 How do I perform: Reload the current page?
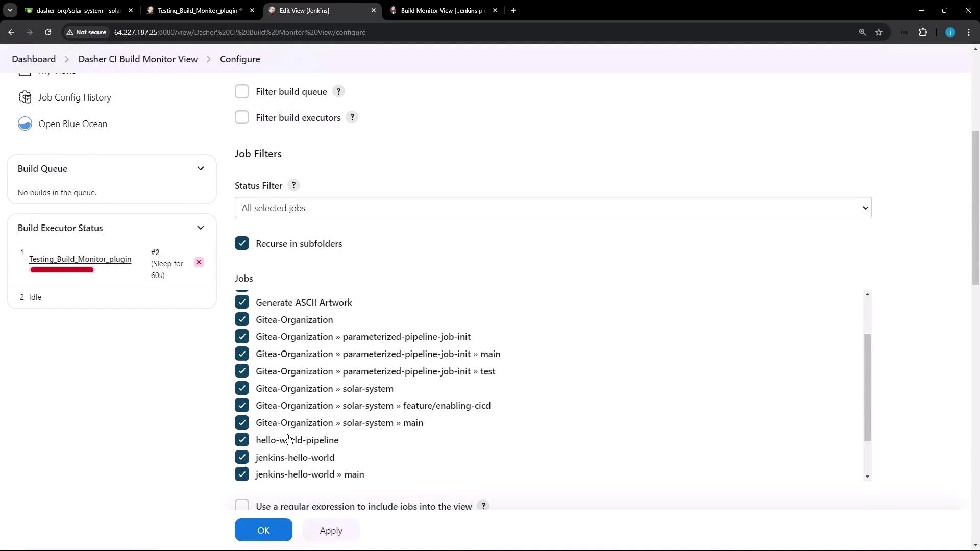pos(48,32)
